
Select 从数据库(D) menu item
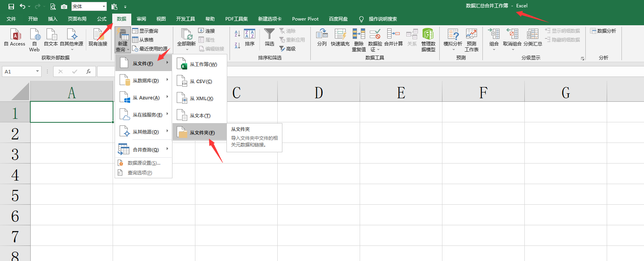coord(144,80)
